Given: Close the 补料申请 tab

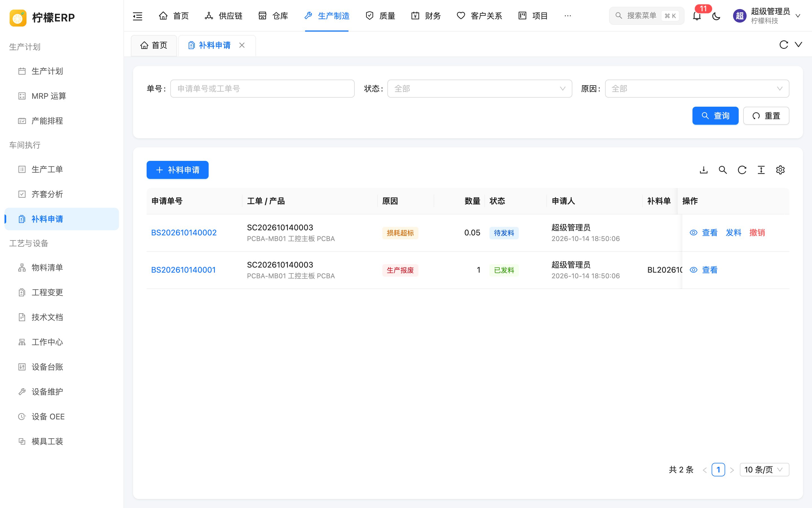Looking at the screenshot, I should coord(242,45).
